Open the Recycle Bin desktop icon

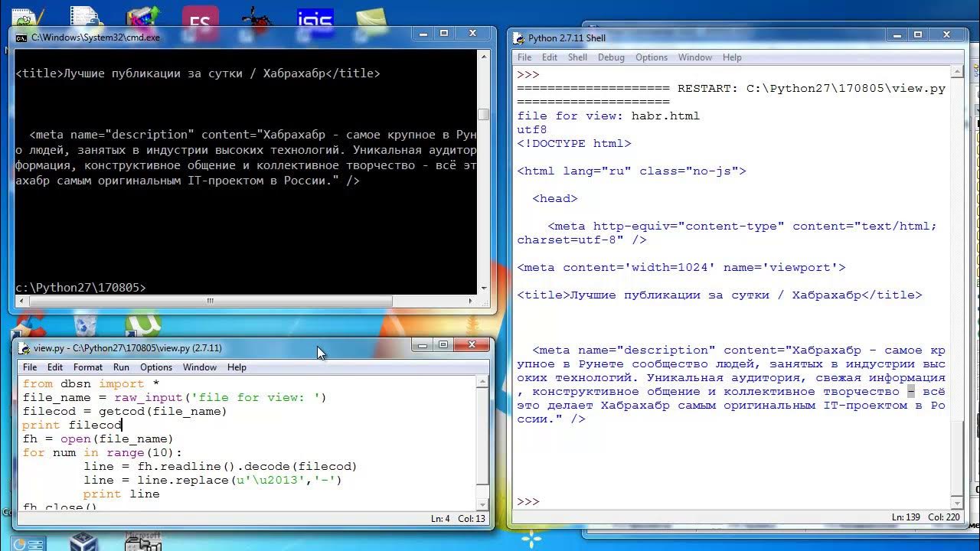click(86, 325)
